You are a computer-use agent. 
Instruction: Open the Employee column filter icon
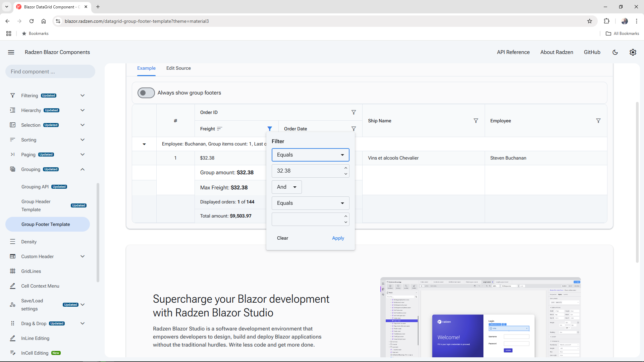coord(599,121)
